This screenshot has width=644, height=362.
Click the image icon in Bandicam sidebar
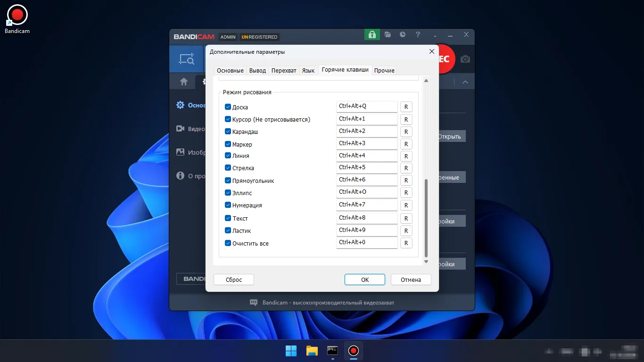pyautogui.click(x=180, y=152)
